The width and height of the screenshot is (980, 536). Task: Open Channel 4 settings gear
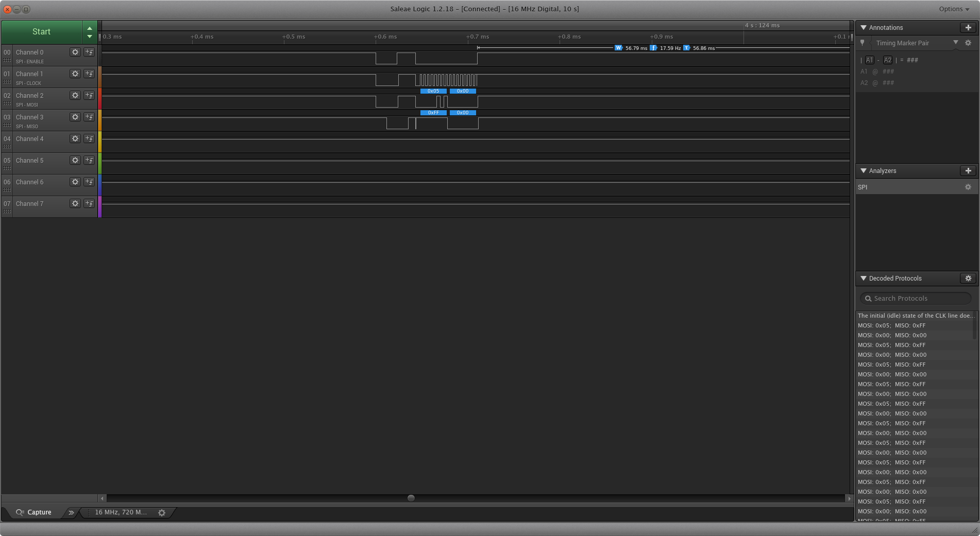coord(75,139)
